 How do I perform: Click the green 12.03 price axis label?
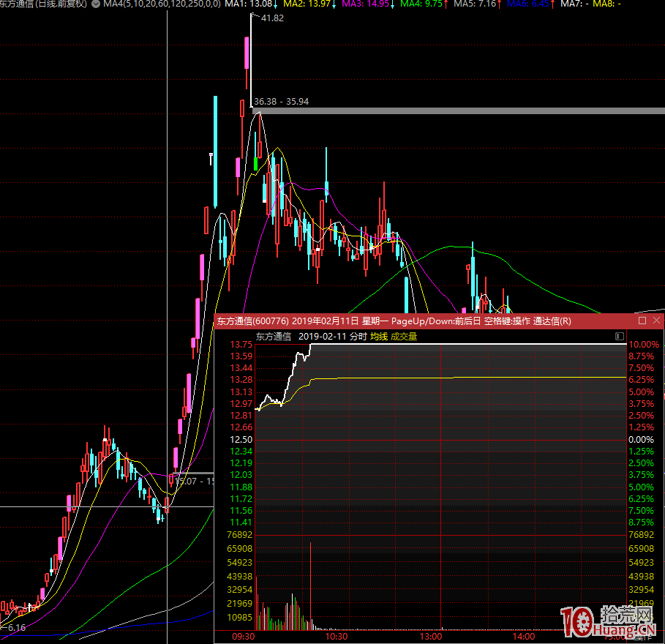pyautogui.click(x=241, y=475)
